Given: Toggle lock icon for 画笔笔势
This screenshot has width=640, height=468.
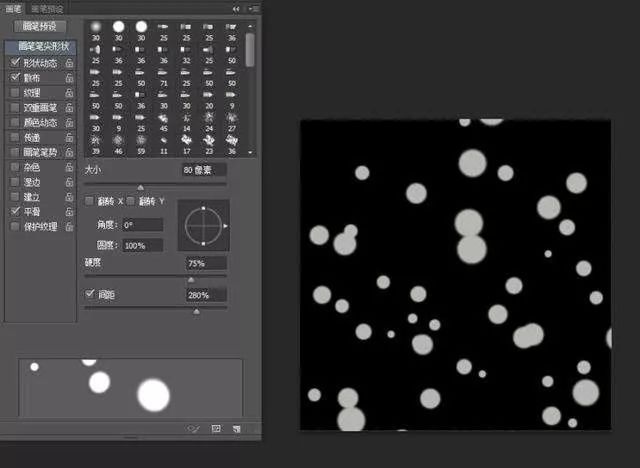Looking at the screenshot, I should pyautogui.click(x=69, y=152).
